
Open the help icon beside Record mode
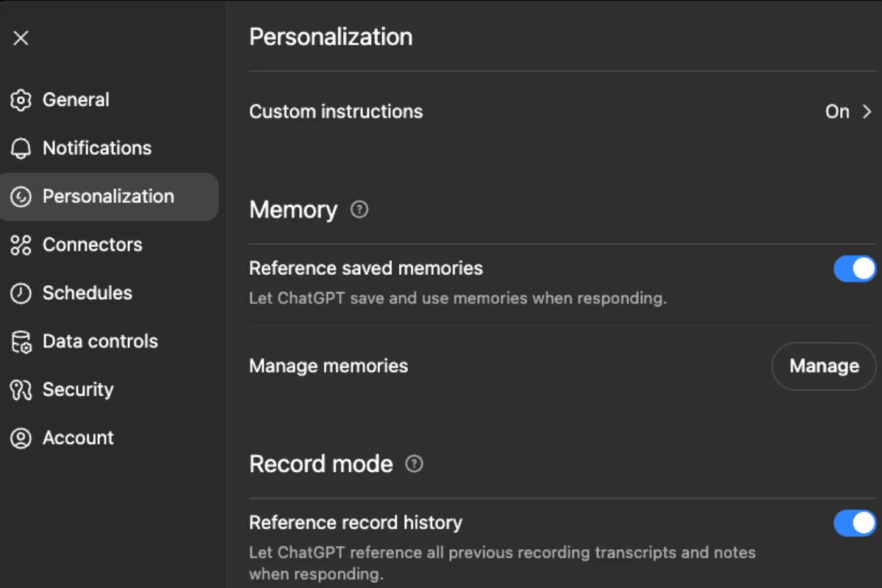[415, 465]
